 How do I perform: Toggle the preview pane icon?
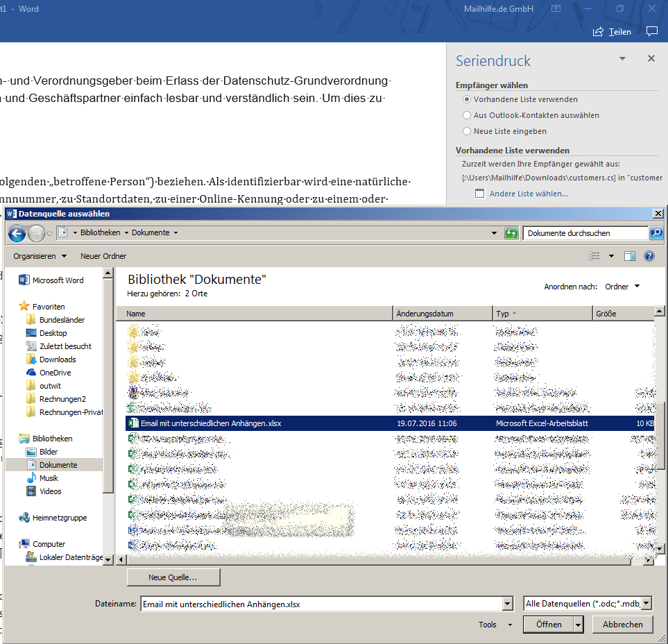pyautogui.click(x=629, y=255)
